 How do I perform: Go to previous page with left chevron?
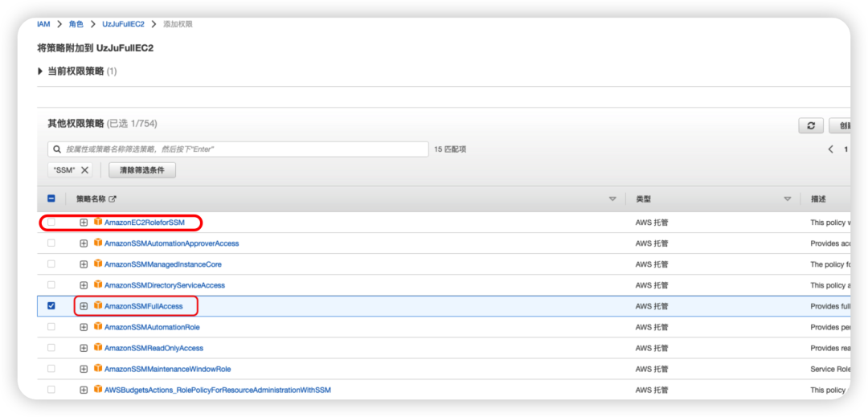click(x=830, y=149)
